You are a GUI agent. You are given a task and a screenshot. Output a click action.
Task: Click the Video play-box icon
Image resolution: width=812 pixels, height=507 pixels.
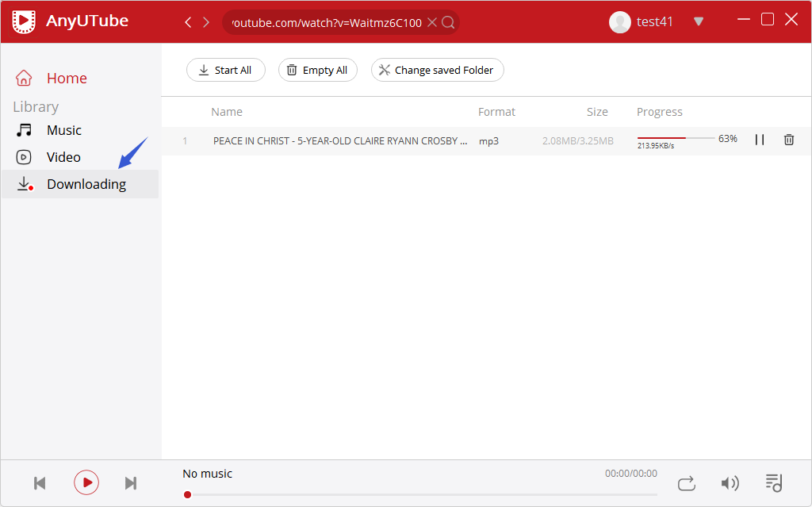click(24, 157)
